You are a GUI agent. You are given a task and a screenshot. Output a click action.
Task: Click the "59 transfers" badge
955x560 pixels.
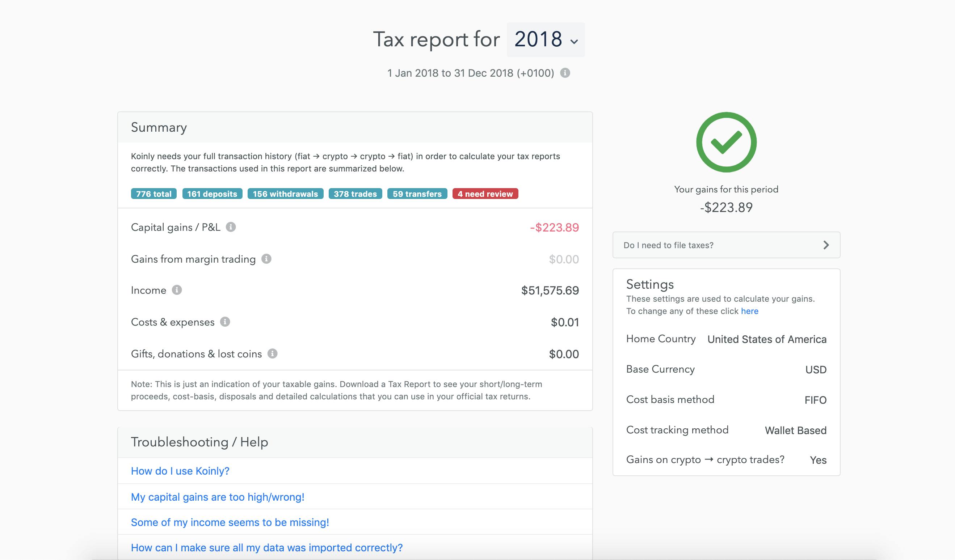417,194
